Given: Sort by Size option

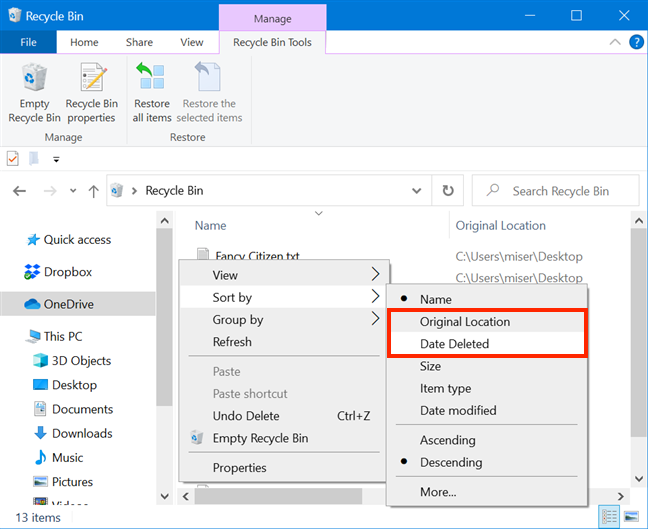Looking at the screenshot, I should point(487,366).
